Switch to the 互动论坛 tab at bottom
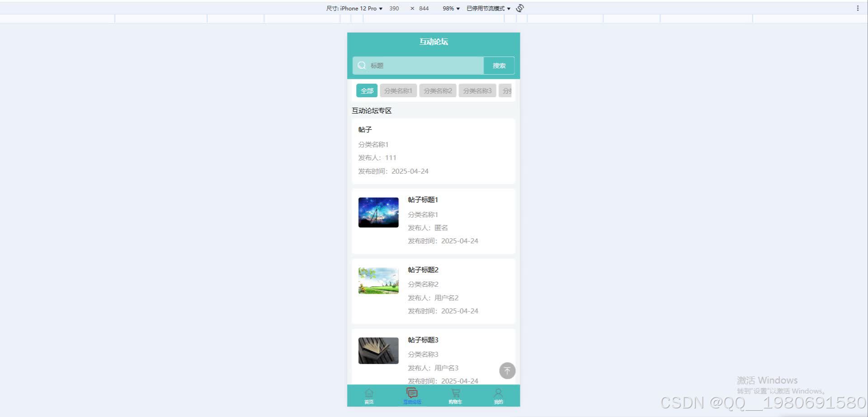The height and width of the screenshot is (417, 868). tap(412, 395)
